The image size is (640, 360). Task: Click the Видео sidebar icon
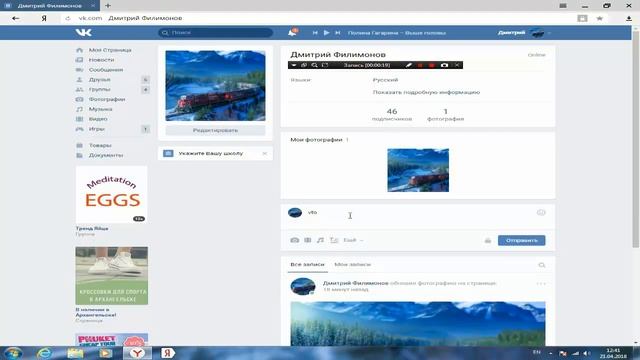[80, 119]
